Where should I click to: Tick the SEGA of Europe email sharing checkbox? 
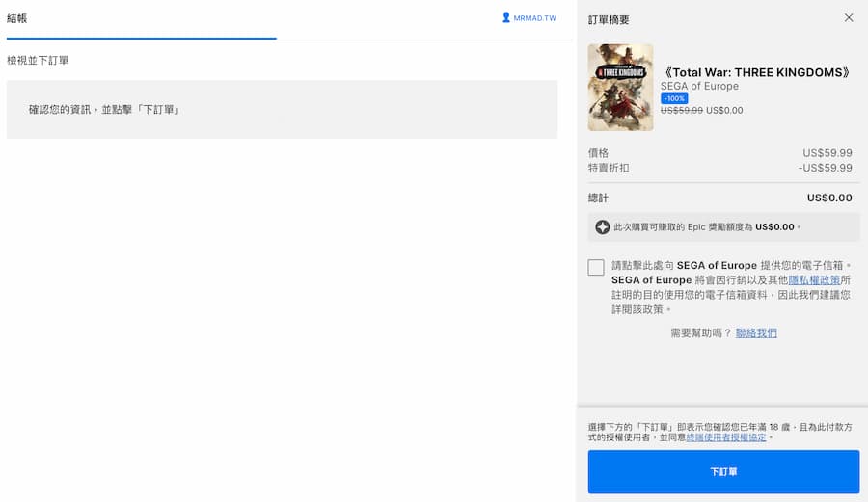pyautogui.click(x=596, y=267)
